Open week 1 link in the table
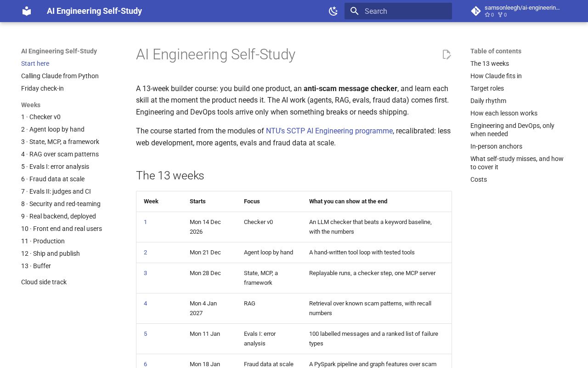This screenshot has height=368, width=588. pos(145,222)
